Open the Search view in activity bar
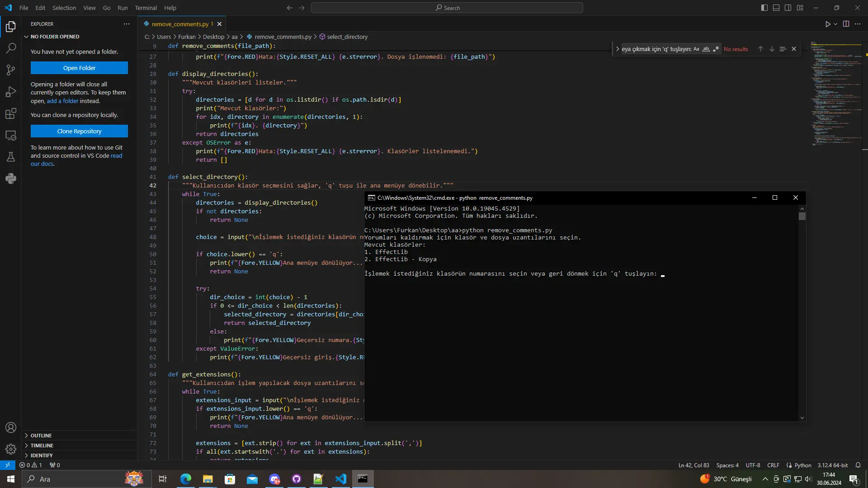The height and width of the screenshot is (488, 868). click(x=11, y=48)
